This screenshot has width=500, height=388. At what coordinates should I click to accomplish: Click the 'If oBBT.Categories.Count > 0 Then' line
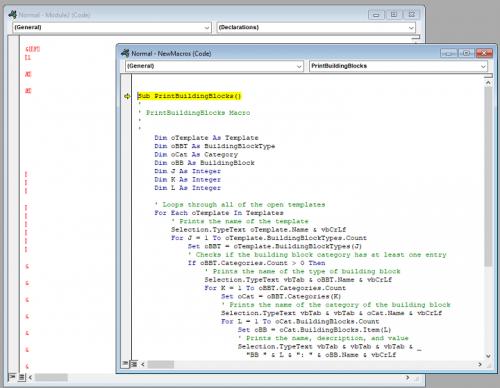coord(256,263)
